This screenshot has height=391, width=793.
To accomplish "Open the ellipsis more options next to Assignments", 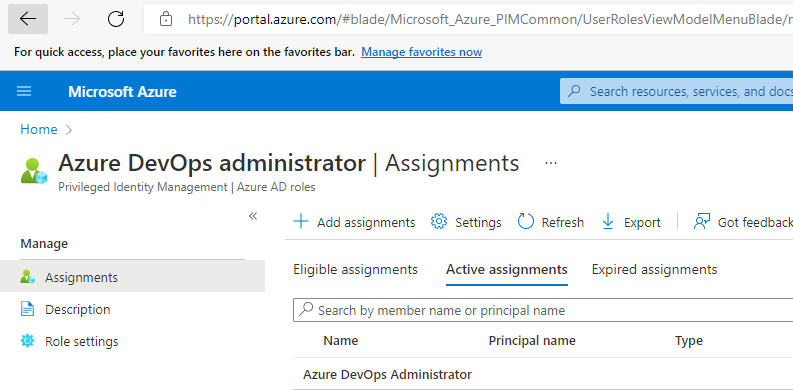I will point(551,163).
